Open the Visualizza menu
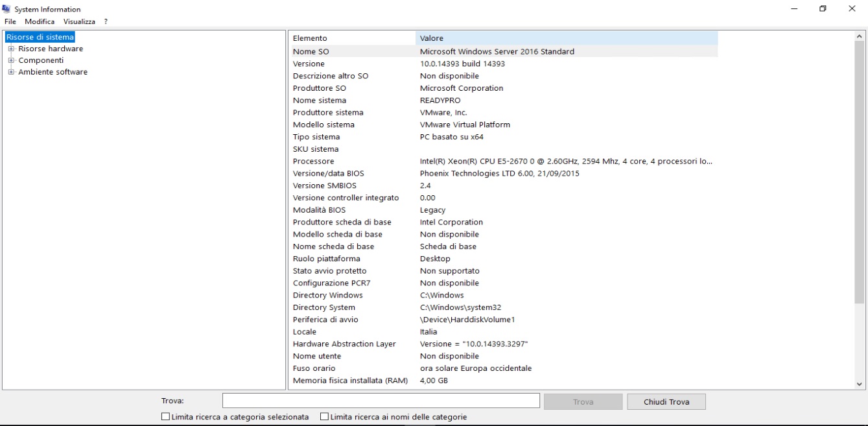Screen dimensions: 868x426 tap(79, 21)
